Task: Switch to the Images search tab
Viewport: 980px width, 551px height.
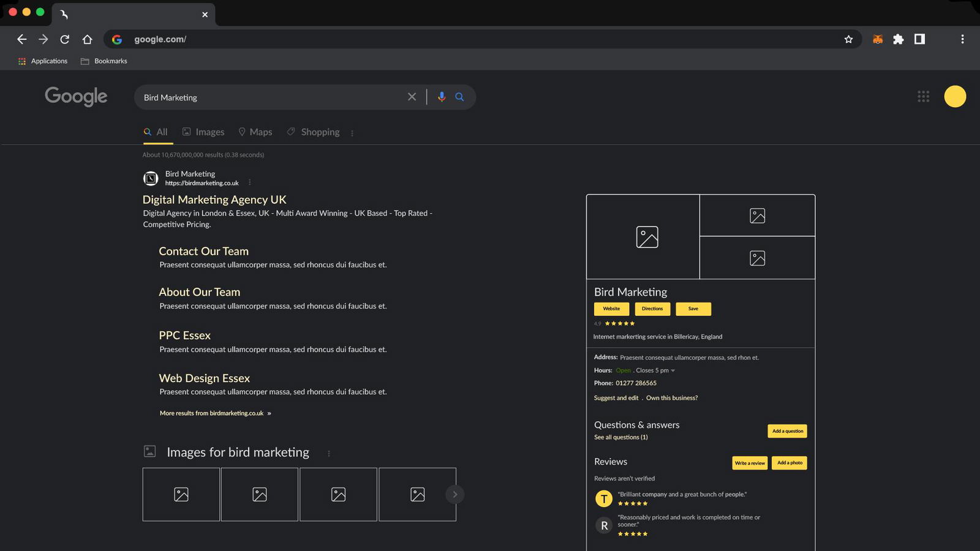Action: coord(203,132)
